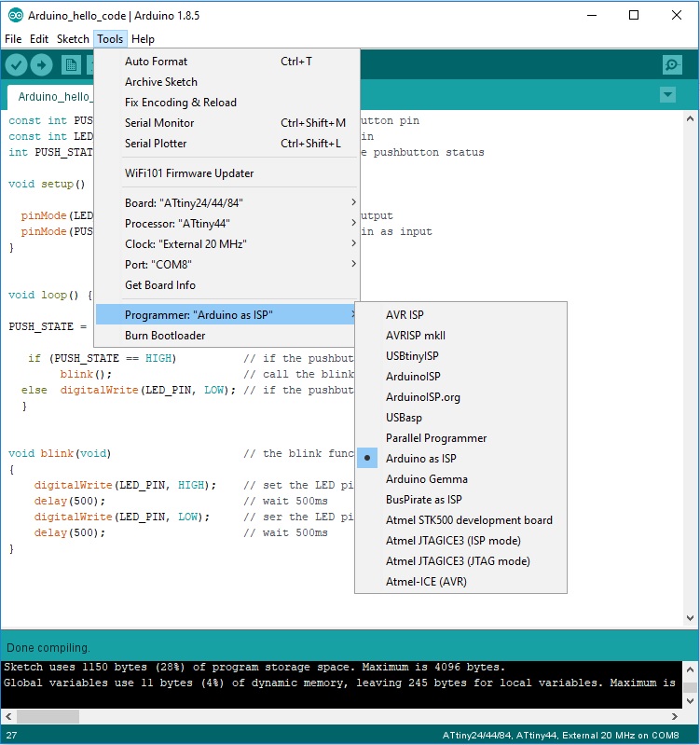Maximize the Arduino window

click(634, 15)
